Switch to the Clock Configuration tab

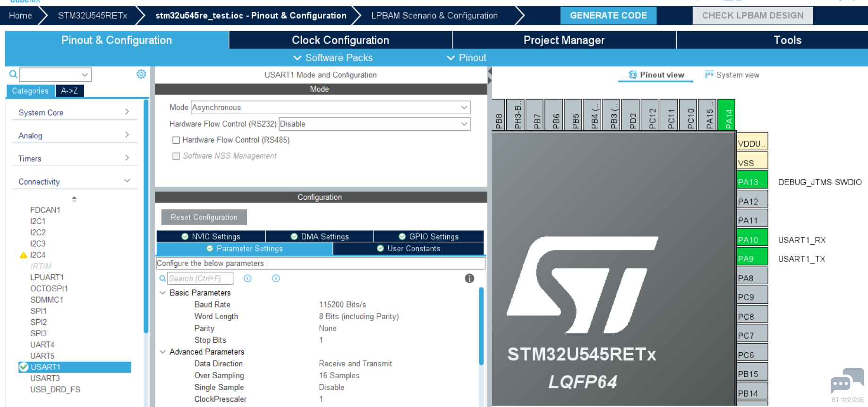(340, 40)
